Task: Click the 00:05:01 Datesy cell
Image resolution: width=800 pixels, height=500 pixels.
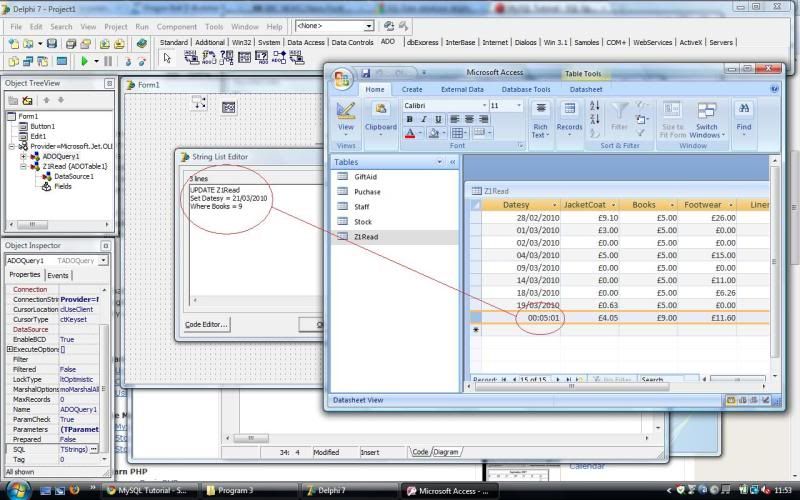Action: (521, 318)
